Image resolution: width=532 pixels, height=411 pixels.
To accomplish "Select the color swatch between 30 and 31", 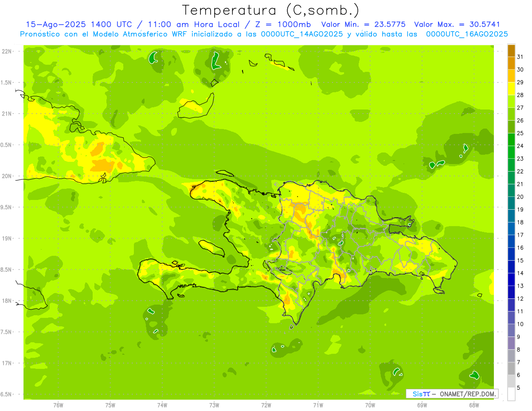I will pyautogui.click(x=511, y=63).
